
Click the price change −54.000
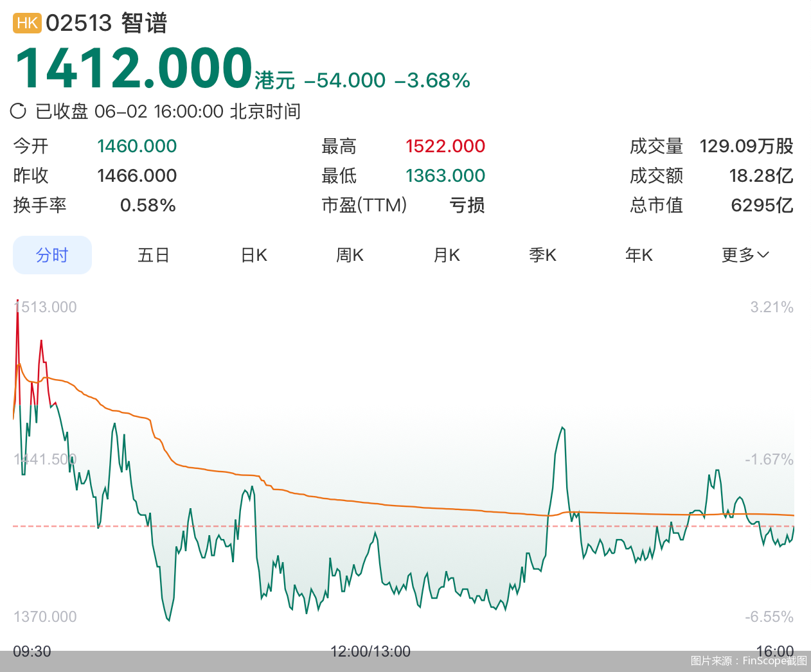344,80
